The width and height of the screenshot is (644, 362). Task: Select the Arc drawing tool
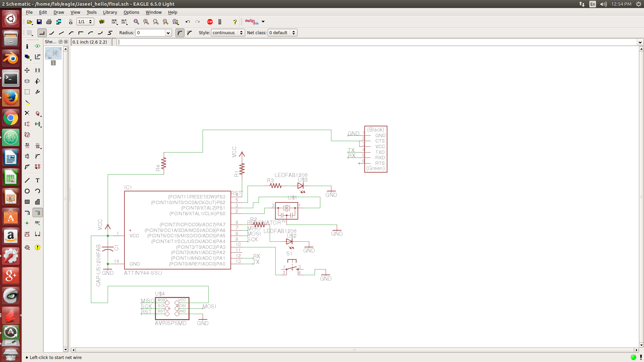pos(38,191)
